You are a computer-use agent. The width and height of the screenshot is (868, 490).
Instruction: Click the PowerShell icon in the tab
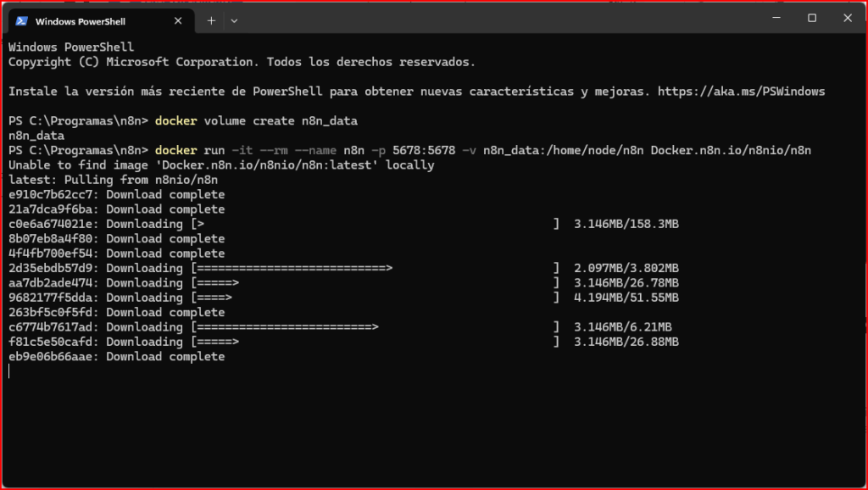[21, 20]
